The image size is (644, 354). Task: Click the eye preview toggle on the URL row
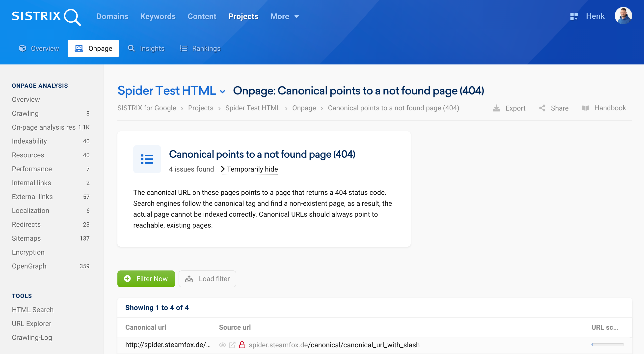222,345
